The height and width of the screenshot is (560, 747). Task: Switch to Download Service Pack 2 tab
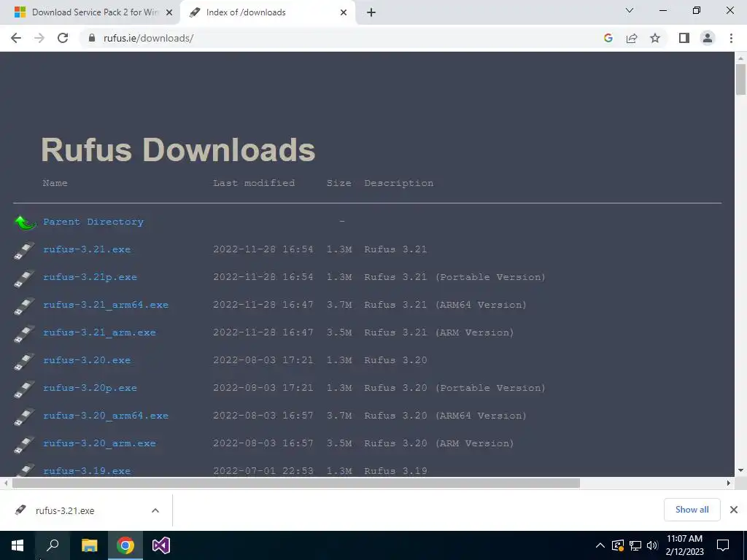pyautogui.click(x=90, y=12)
